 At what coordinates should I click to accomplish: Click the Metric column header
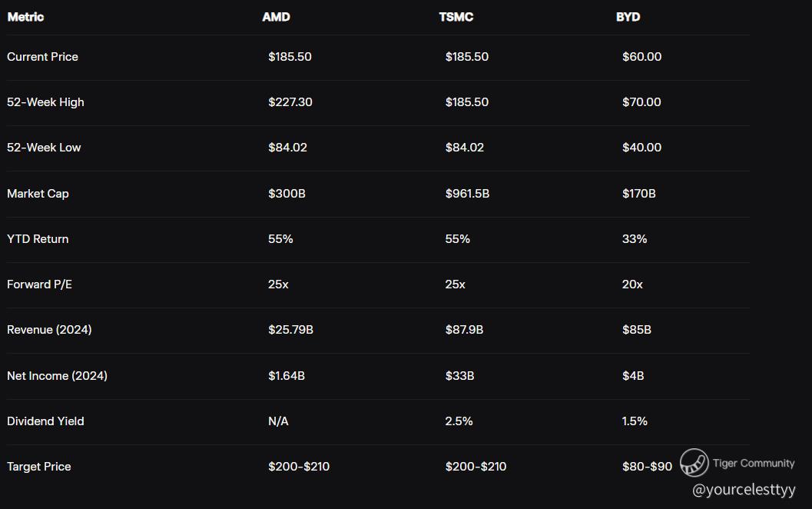point(25,17)
